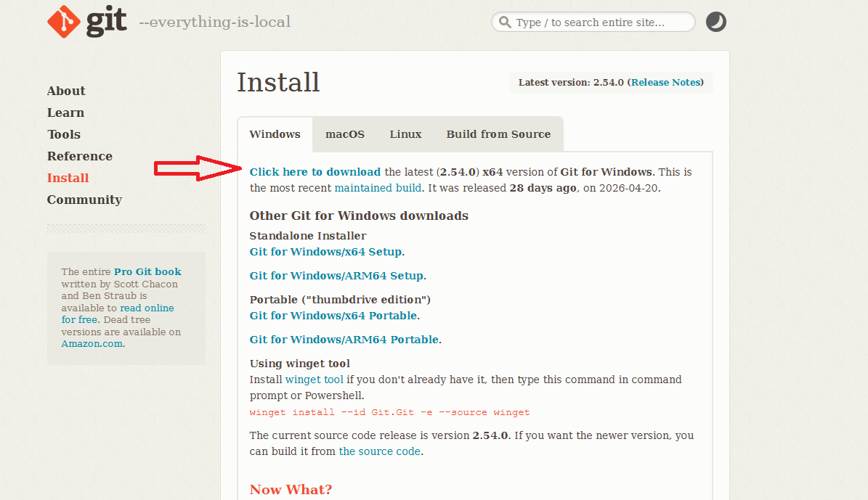Download Git for Windows/x64 Setup
868x500 pixels.
(325, 252)
